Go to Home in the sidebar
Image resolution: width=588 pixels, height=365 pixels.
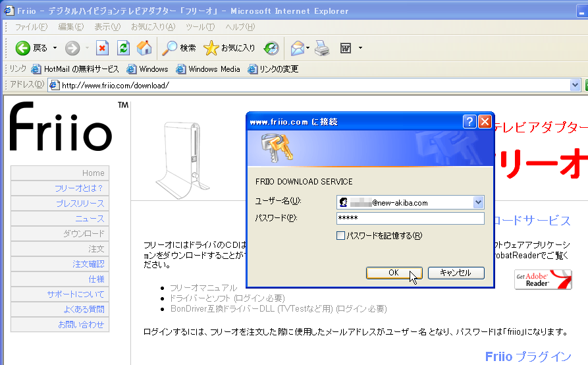tap(60, 173)
